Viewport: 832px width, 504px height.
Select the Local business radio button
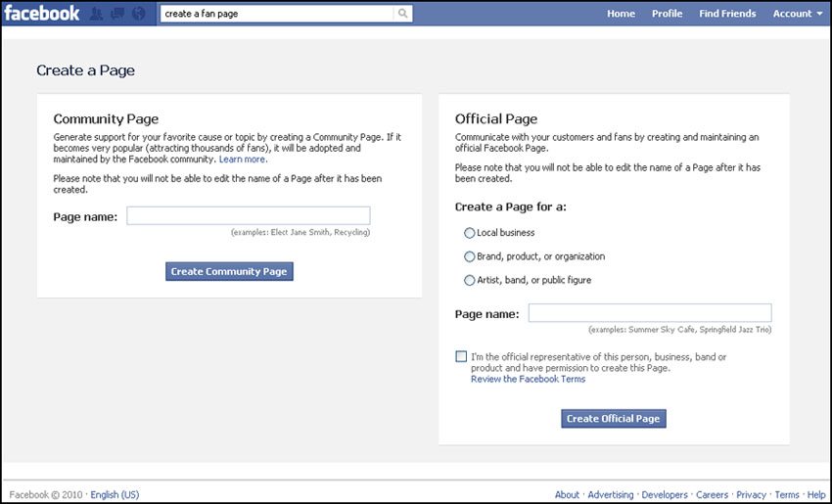click(x=469, y=233)
